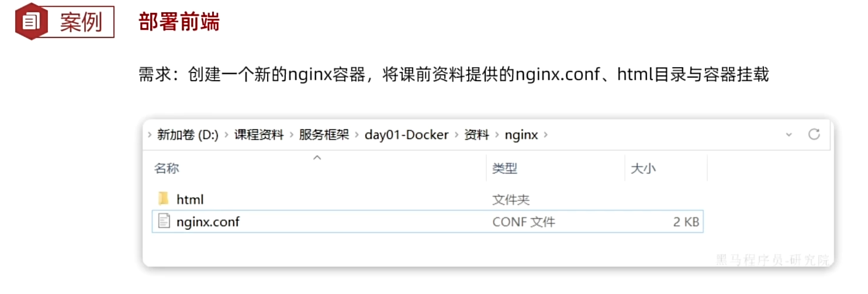Go to 服务框架 in breadcrumb path

point(324,135)
